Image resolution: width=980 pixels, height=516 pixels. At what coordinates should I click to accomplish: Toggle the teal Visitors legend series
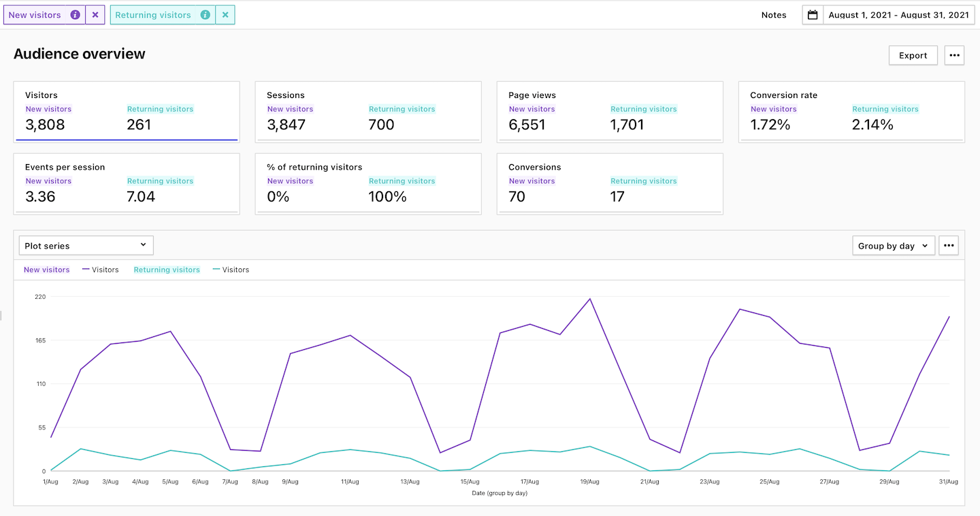231,270
